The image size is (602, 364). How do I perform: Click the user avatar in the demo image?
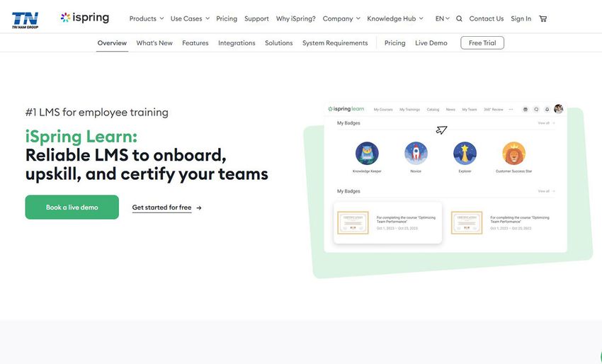pos(559,109)
